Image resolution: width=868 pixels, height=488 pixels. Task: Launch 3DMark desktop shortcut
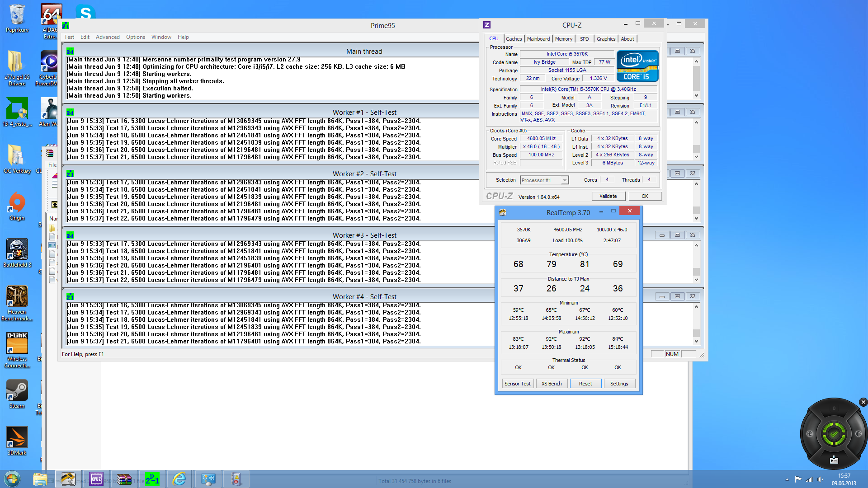pos(17,441)
